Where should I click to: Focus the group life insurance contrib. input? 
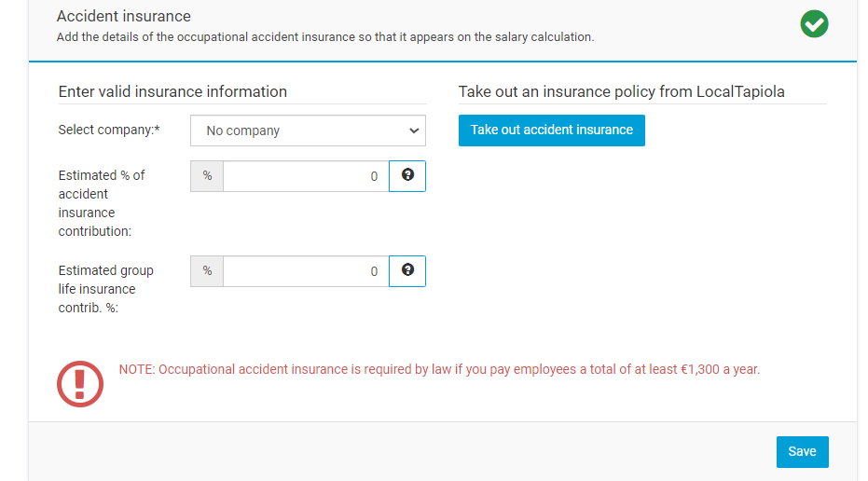(306, 271)
